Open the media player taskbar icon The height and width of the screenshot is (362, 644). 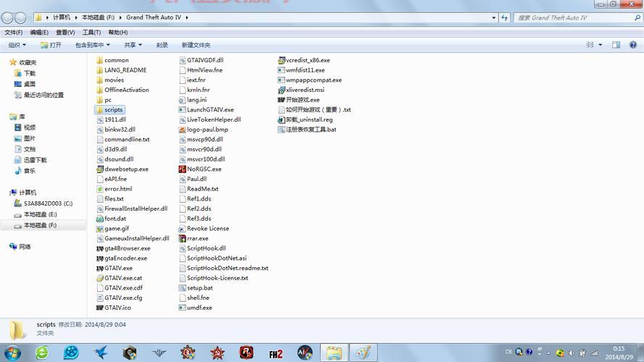[71, 353]
